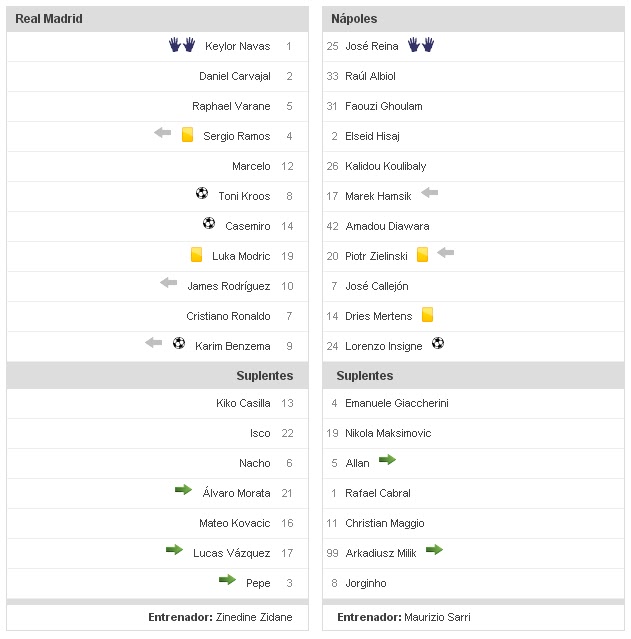Click Arkadiusz Milik substituted-in green arrow

(x=434, y=550)
